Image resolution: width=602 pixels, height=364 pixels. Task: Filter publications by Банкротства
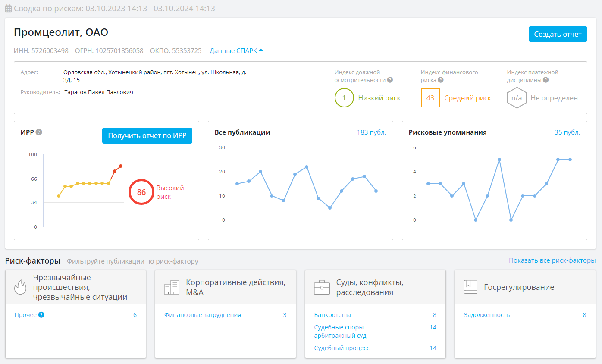click(x=332, y=315)
